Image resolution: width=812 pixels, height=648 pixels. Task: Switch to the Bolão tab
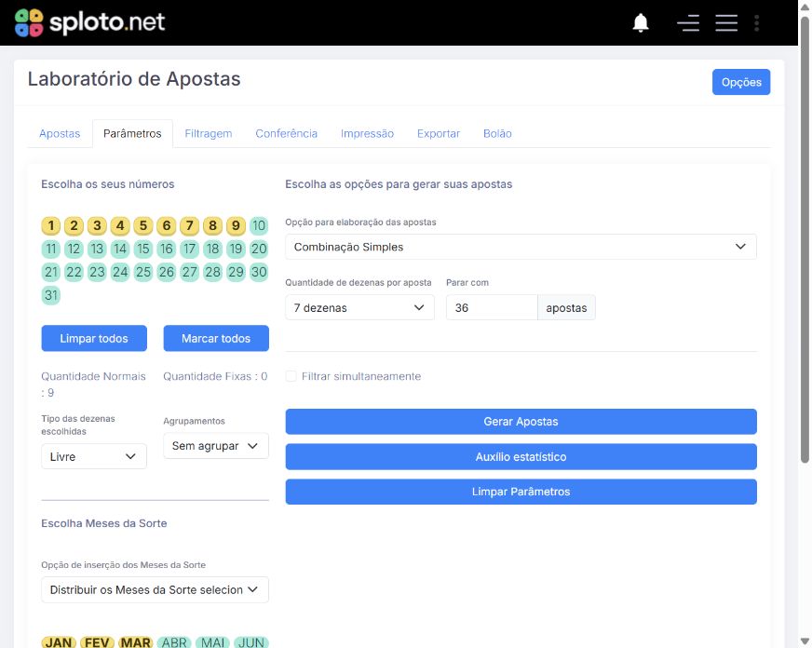pyautogui.click(x=497, y=133)
